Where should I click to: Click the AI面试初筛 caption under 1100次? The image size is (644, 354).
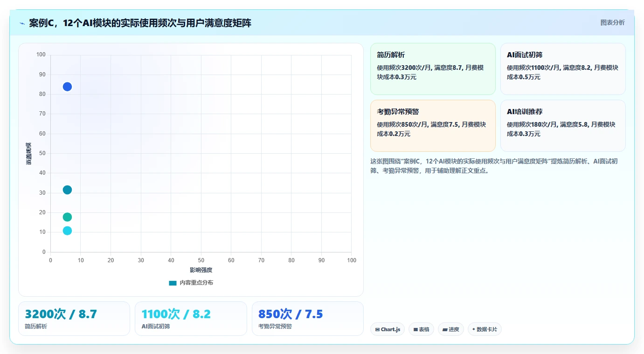[156, 327]
